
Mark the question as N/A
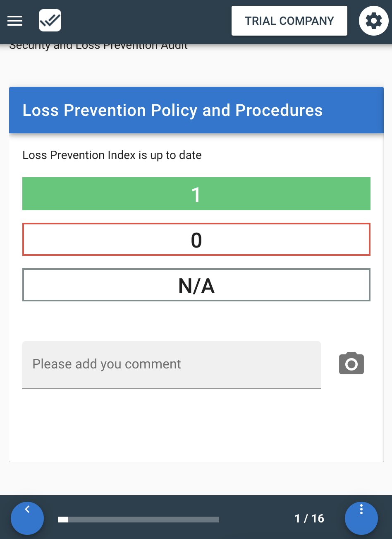(x=196, y=285)
